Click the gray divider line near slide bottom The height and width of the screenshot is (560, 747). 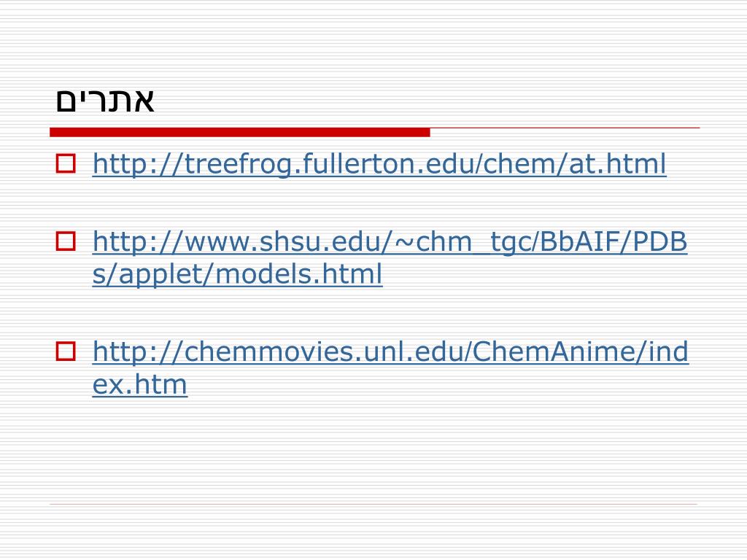tap(373, 504)
